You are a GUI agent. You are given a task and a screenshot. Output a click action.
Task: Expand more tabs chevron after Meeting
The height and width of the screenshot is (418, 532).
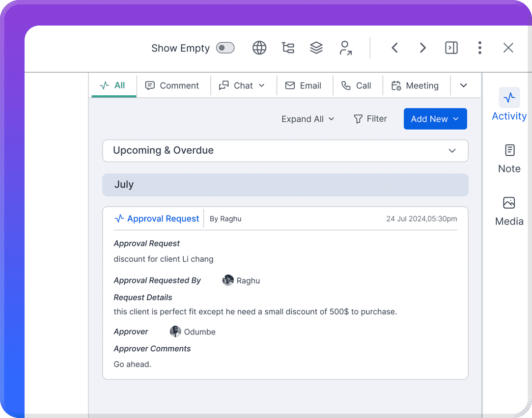[x=463, y=85]
